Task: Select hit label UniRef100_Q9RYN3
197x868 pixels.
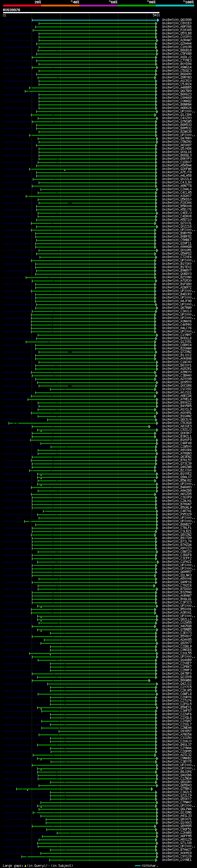Action: (177, 78)
